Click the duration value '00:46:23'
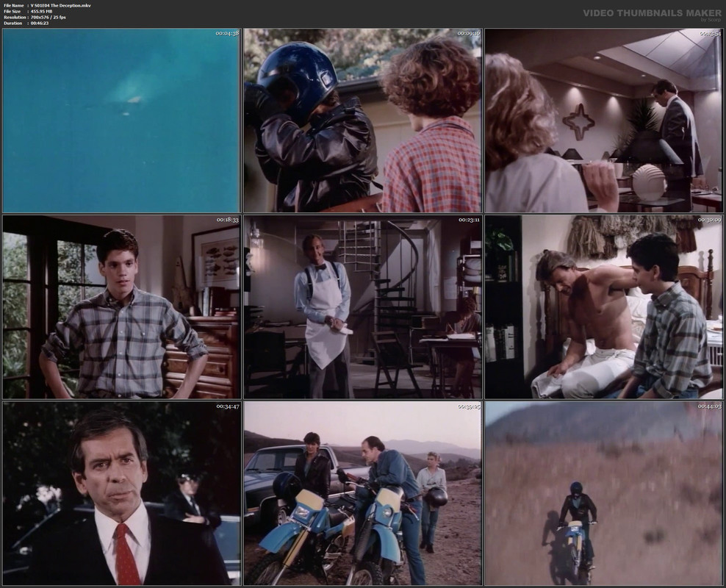 [40, 23]
